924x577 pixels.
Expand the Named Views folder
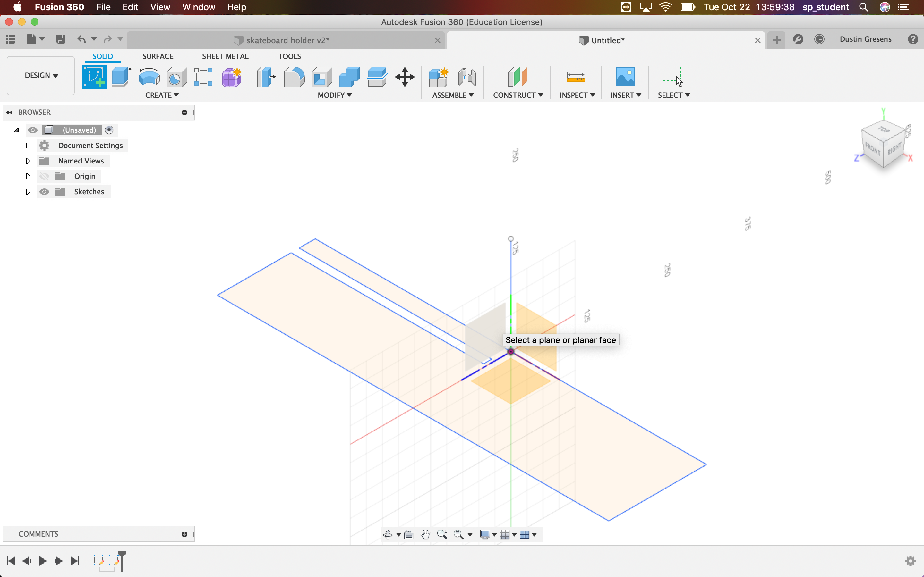[28, 160]
